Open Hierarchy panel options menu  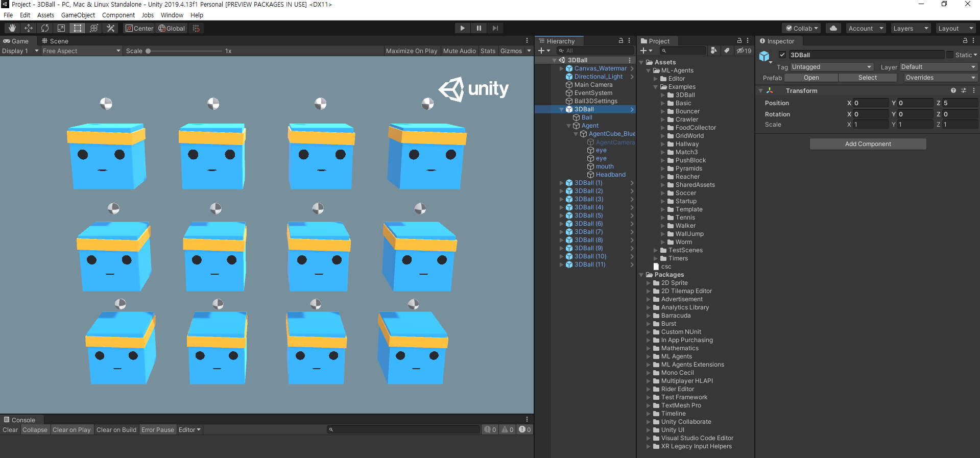pos(629,40)
